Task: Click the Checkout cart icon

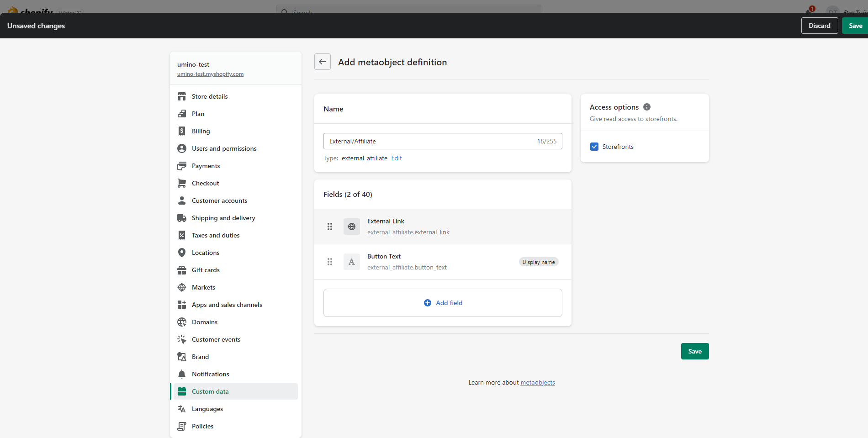Action: (182, 183)
